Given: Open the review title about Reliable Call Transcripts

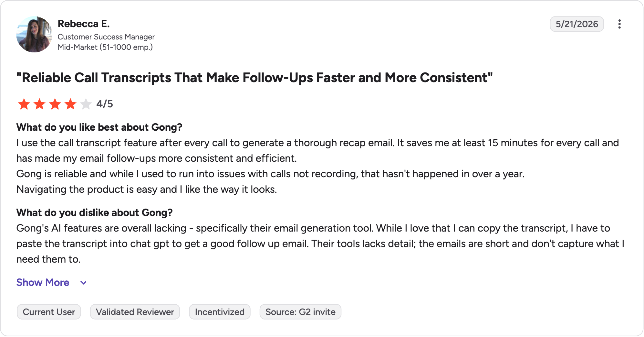Looking at the screenshot, I should (x=254, y=78).
